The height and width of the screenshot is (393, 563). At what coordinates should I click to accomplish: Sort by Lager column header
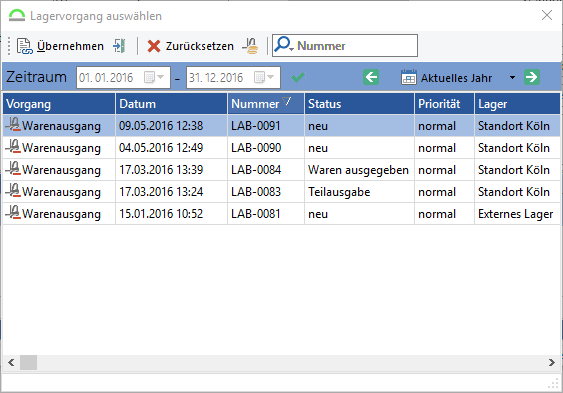pyautogui.click(x=517, y=104)
